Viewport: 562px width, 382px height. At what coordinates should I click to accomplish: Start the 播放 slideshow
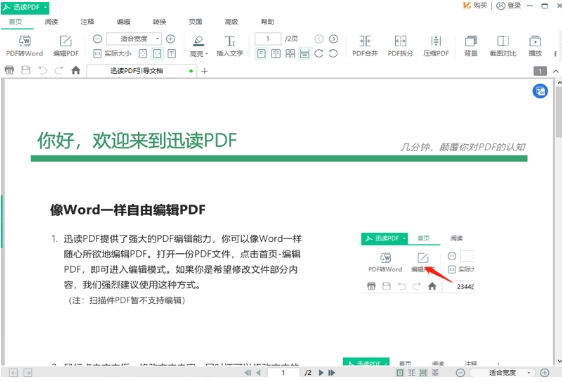[x=535, y=46]
